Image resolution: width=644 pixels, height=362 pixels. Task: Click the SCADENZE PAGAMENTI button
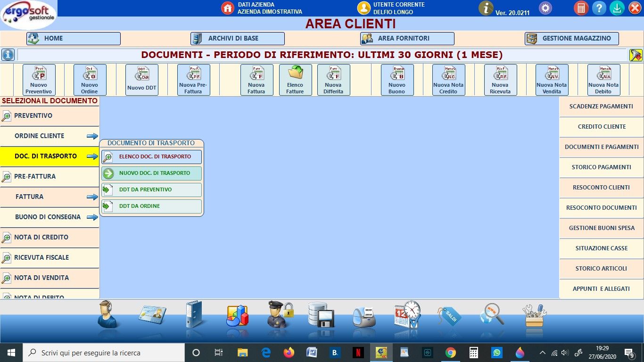click(x=601, y=107)
